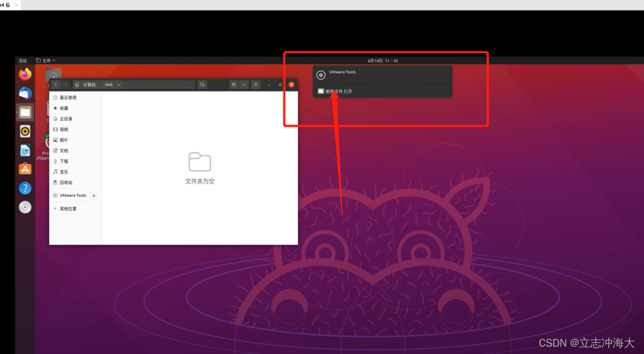Viewport: 644px width, 354px height.
Task: Go to 主目录 in the sidebar
Action: click(75, 119)
